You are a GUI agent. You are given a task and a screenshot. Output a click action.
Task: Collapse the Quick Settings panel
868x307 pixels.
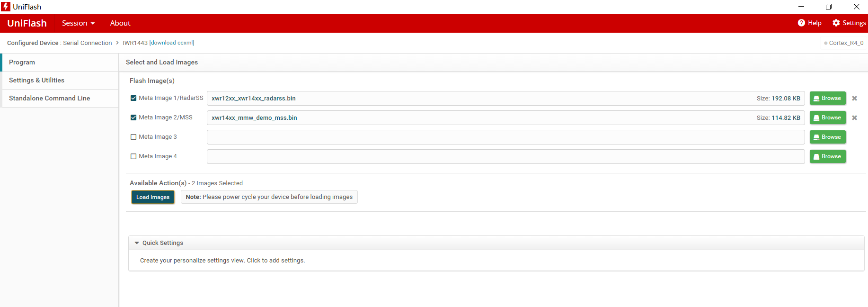(137, 243)
